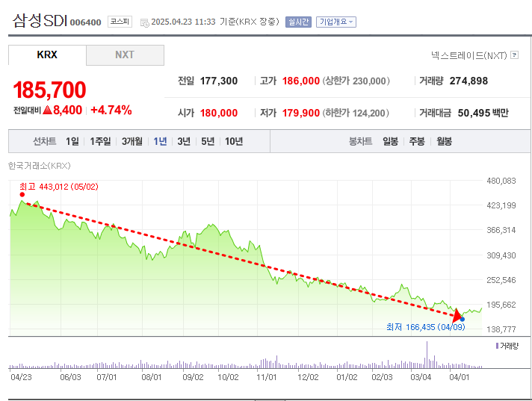Viewport: 532px width, 401px height.
Task: Click the 저가 179,900 value
Action: pyautogui.click(x=301, y=113)
